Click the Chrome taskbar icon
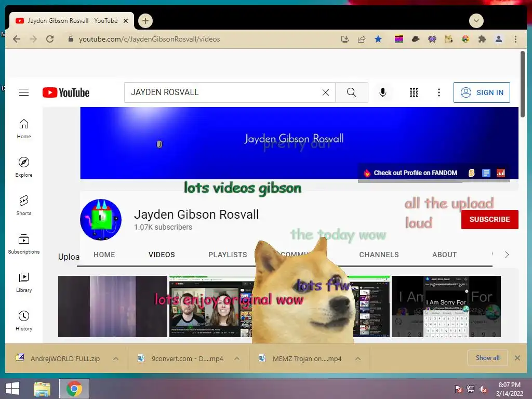Image resolution: width=532 pixels, height=399 pixels. tap(74, 389)
